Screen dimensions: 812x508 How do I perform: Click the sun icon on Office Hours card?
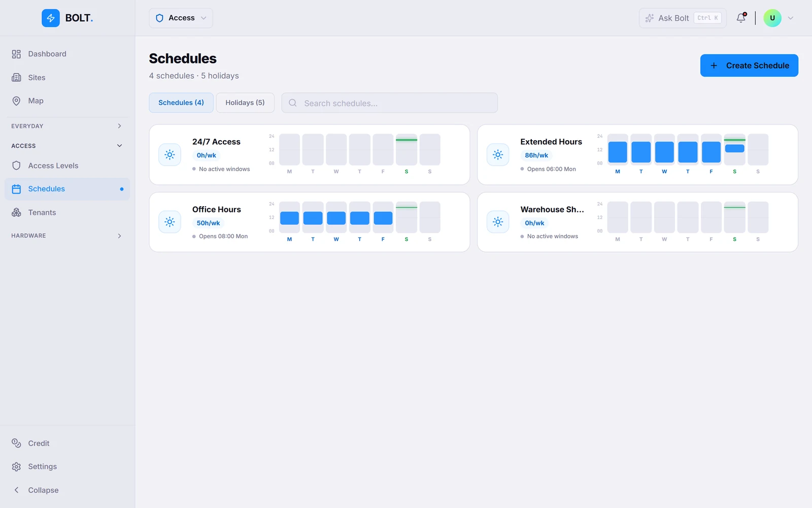pos(170,222)
